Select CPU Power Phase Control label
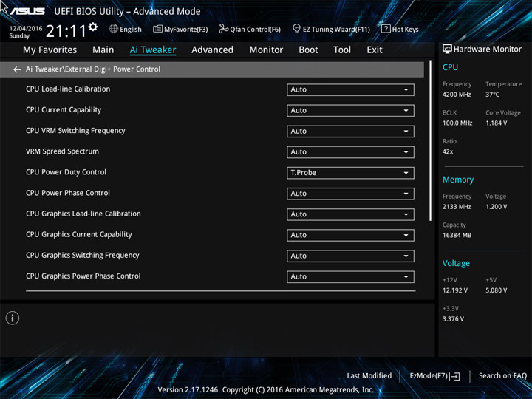Screen dimensions: 532x399 [x=68, y=193]
